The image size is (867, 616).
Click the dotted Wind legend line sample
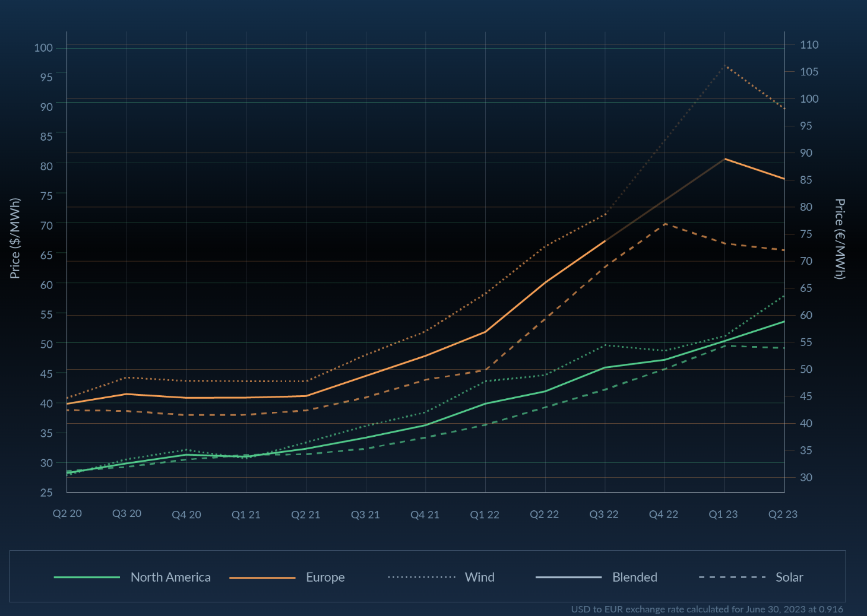[422, 577]
